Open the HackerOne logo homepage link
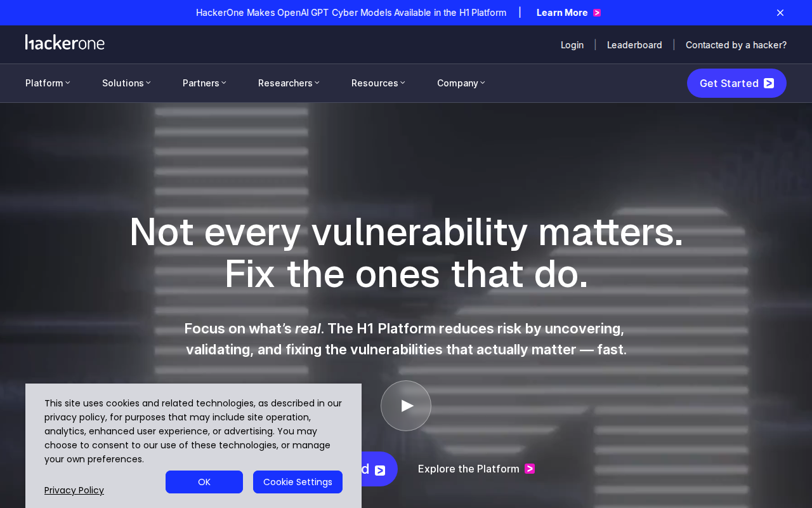Image resolution: width=812 pixels, height=508 pixels. (65, 43)
